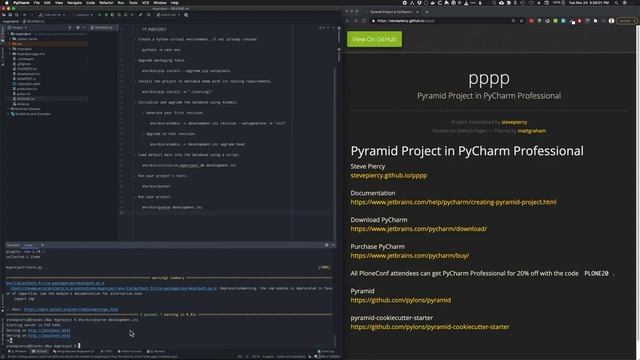
Task: Select the Local terminal session tab
Action: [x=28, y=245]
